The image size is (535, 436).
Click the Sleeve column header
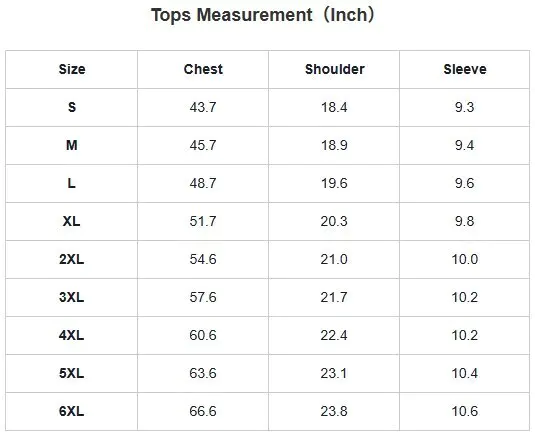[465, 69]
